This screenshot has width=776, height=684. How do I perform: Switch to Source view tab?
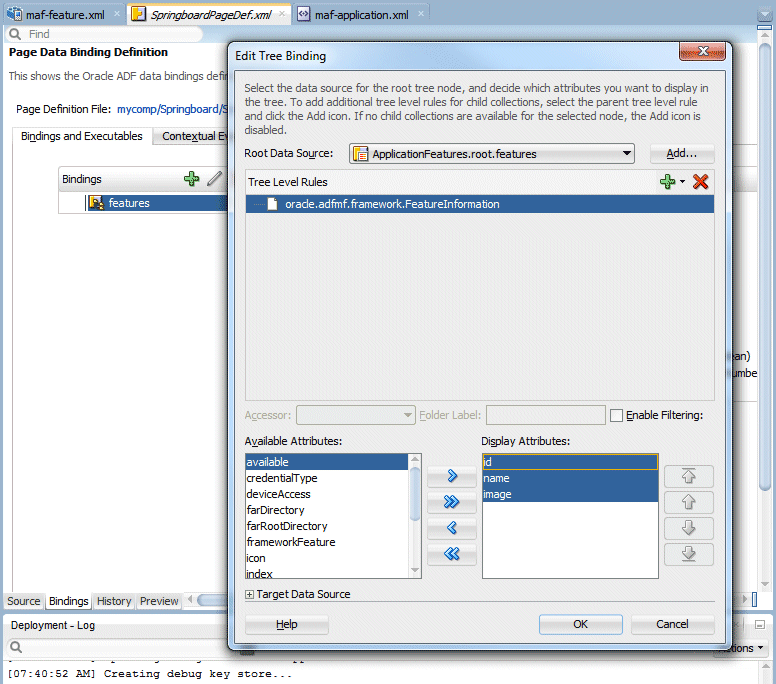(x=23, y=601)
